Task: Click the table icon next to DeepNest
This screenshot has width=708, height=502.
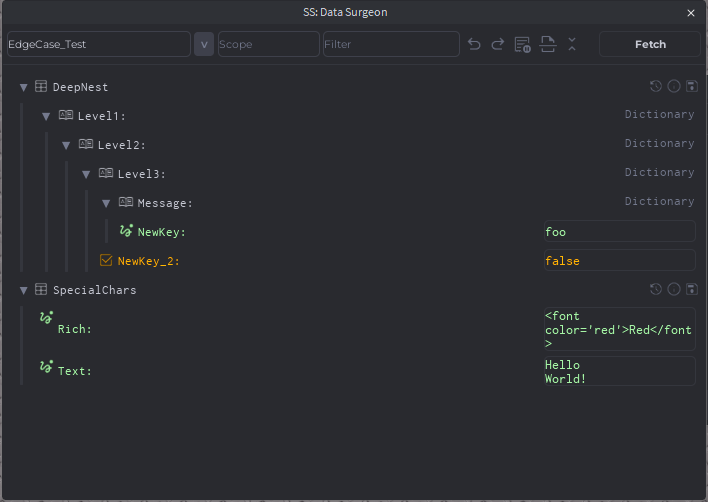Action: click(41, 86)
